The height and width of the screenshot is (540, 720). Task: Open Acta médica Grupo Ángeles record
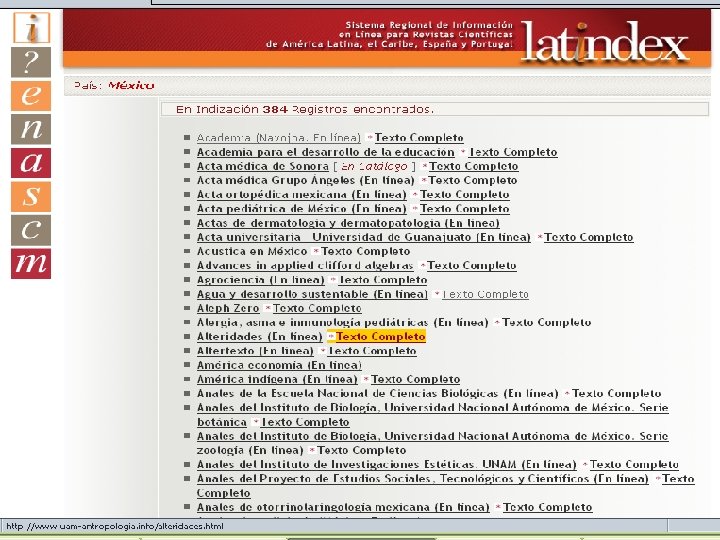(x=306, y=180)
